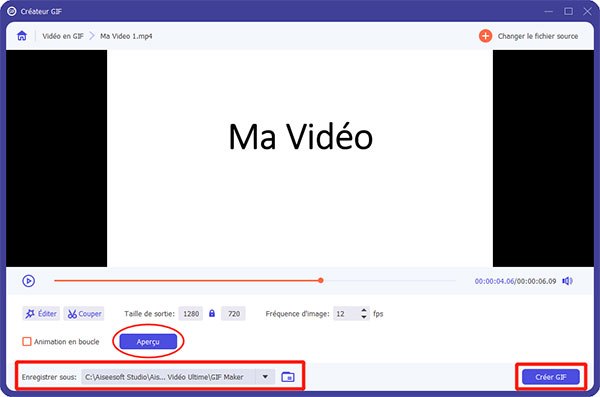Image resolution: width=600 pixels, height=397 pixels.
Task: Click the save path text box
Action: 168,377
